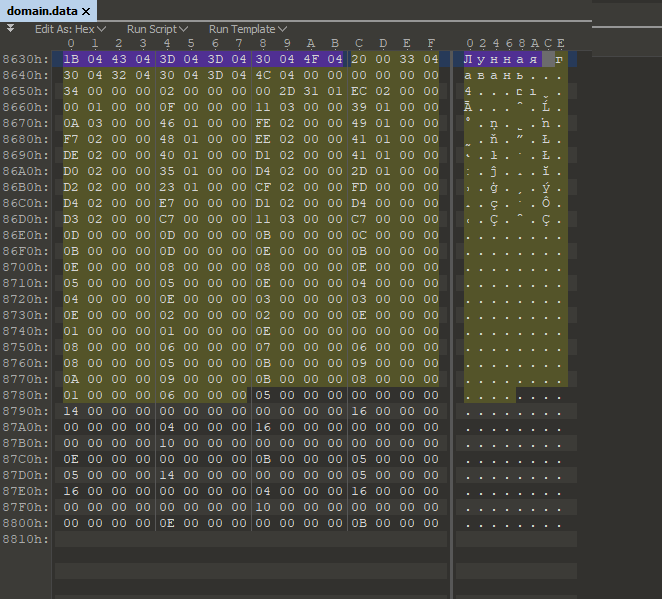Screen dimensions: 662x599
Task: Click the 87D0h row address
Action: [26, 475]
